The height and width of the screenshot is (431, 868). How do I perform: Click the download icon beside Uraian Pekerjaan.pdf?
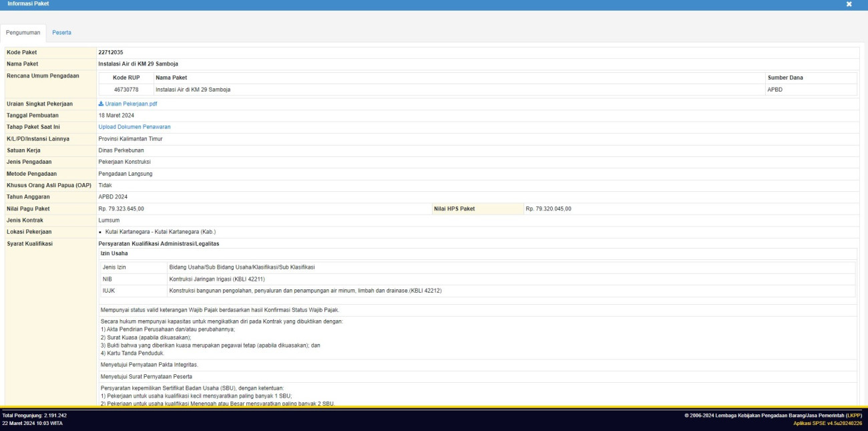[101, 104]
